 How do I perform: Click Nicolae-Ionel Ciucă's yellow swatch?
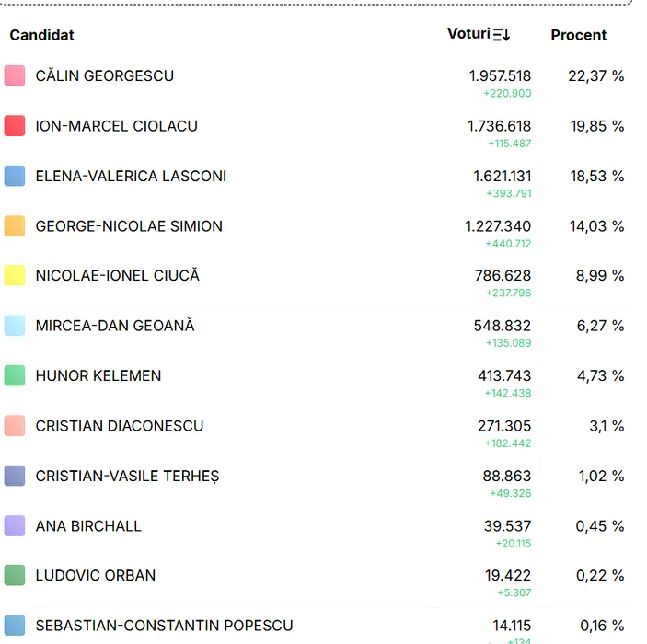click(15, 275)
